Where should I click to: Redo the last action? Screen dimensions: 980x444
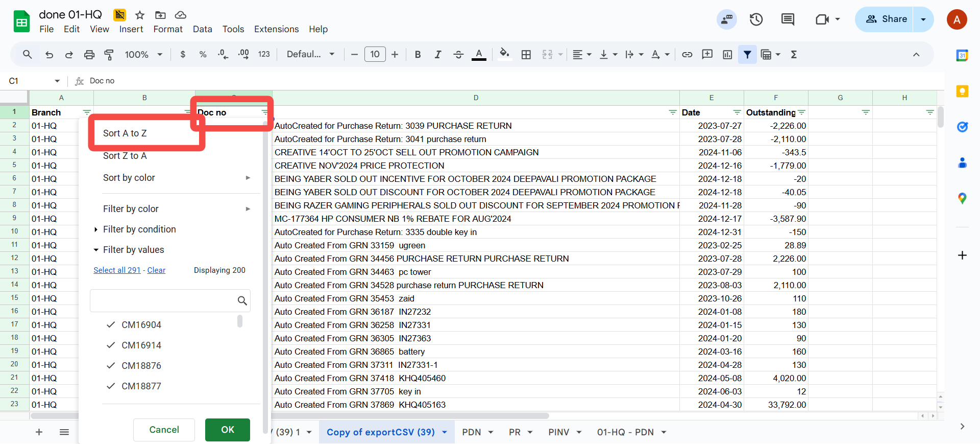pos(69,54)
